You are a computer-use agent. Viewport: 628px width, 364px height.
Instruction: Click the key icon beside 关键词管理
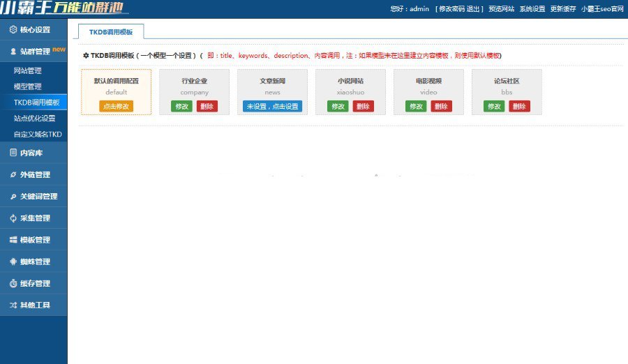(x=13, y=197)
